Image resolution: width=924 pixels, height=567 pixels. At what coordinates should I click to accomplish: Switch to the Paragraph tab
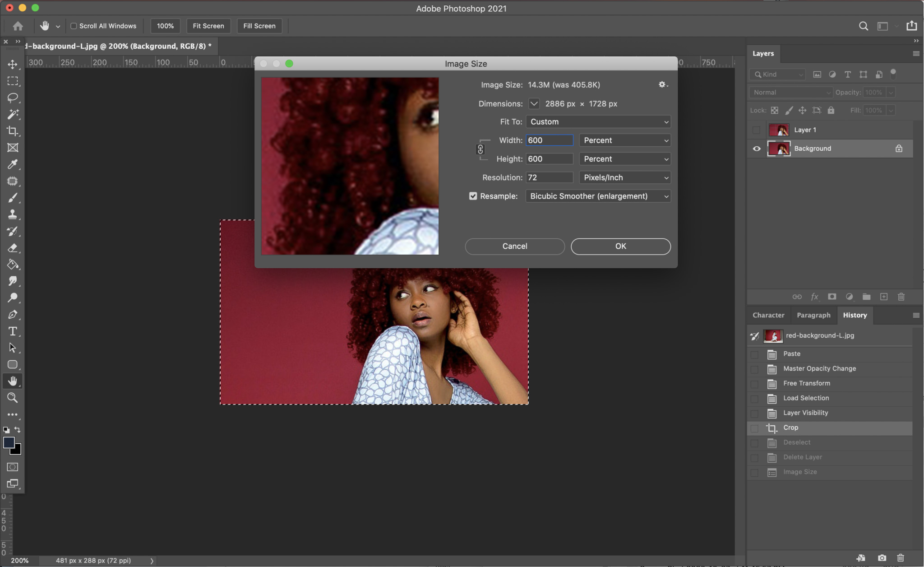[813, 315]
